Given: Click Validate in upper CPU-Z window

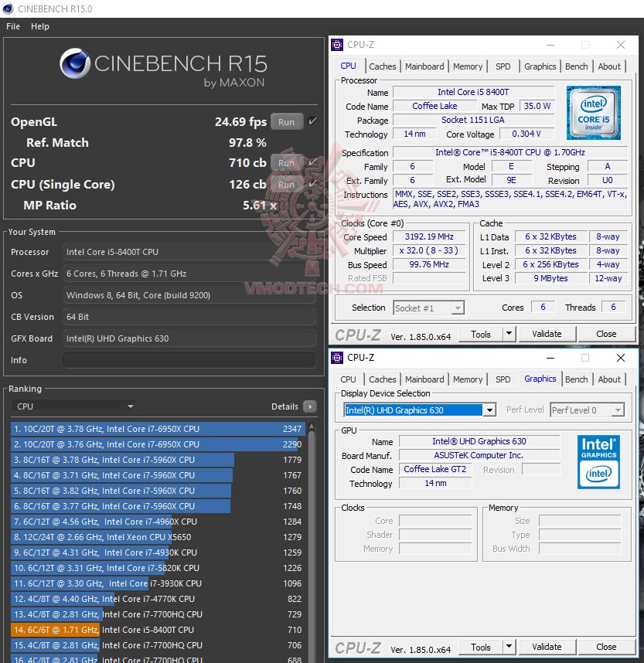Looking at the screenshot, I should (547, 334).
